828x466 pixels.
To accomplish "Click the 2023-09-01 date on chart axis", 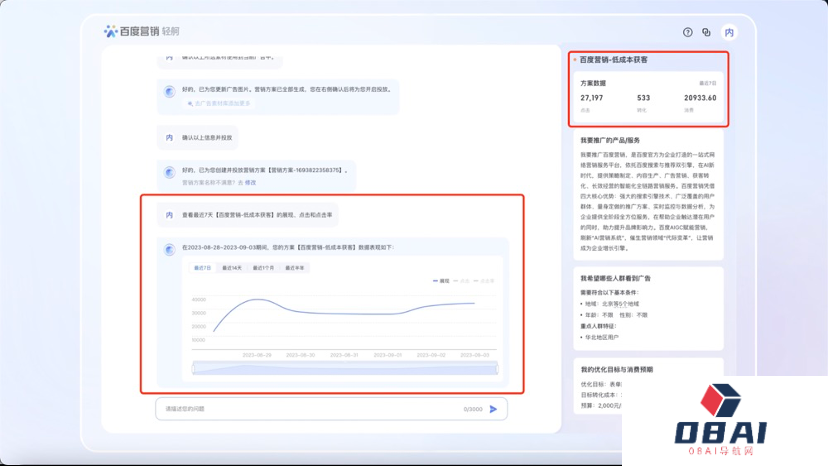I will tap(388, 355).
